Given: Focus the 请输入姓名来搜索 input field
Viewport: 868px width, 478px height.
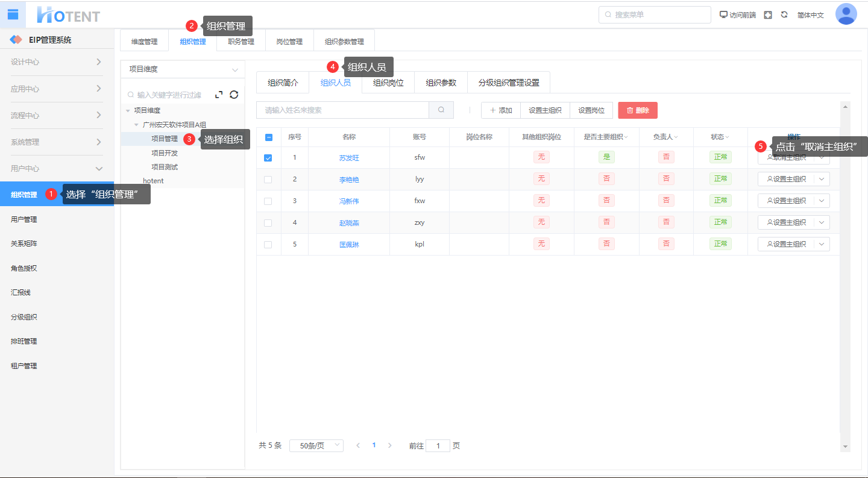Looking at the screenshot, I should pyautogui.click(x=342, y=110).
